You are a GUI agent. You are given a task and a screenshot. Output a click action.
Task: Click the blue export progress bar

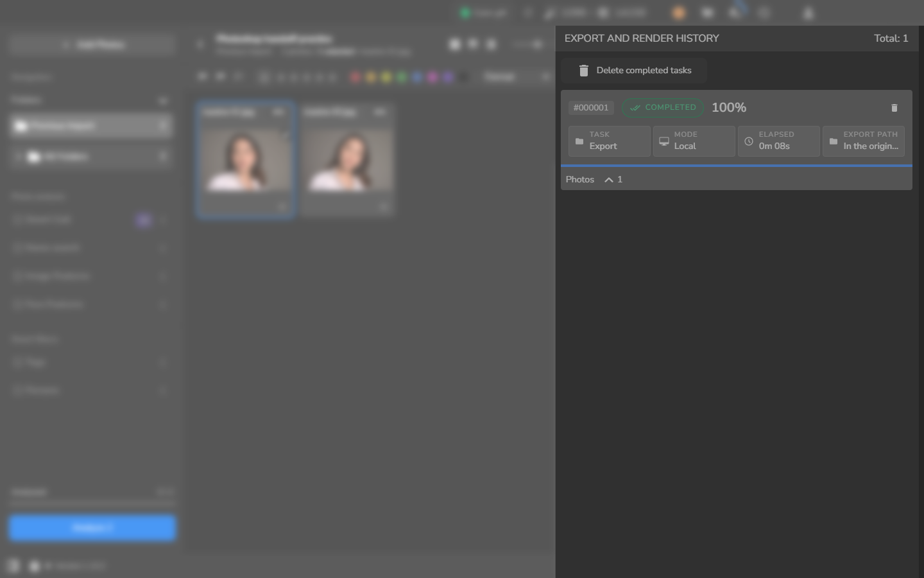click(x=737, y=166)
